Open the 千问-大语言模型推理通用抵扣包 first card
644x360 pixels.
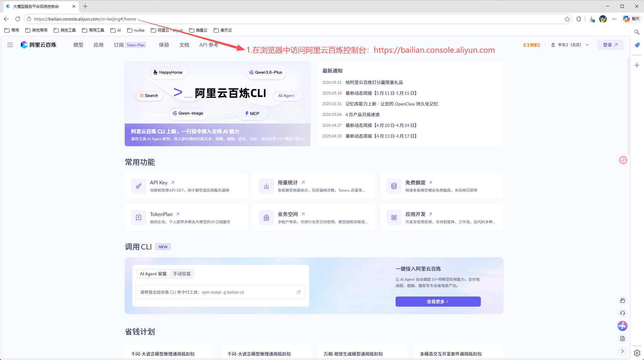tap(170, 352)
